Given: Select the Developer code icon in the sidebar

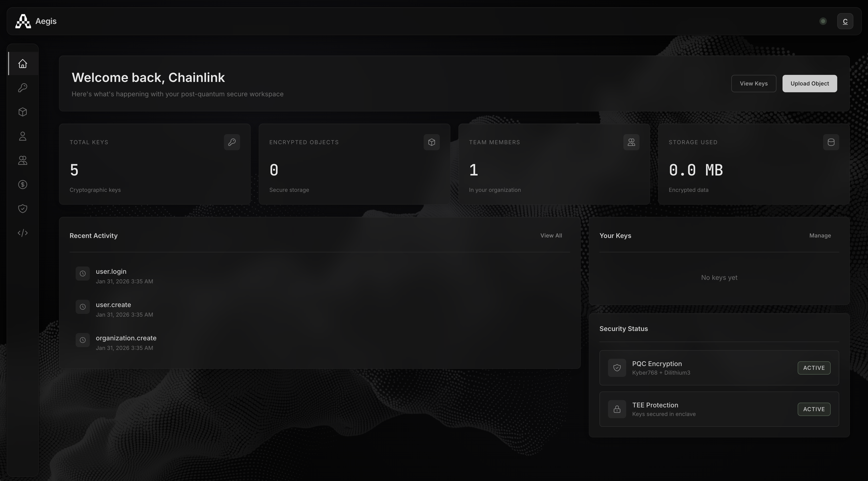Looking at the screenshot, I should point(22,232).
